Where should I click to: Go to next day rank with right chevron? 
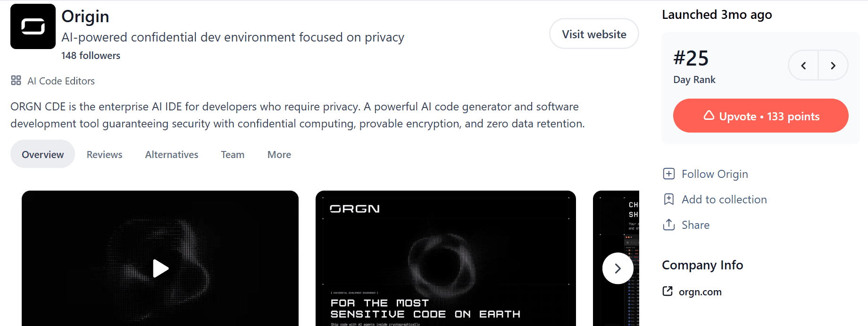coord(833,66)
